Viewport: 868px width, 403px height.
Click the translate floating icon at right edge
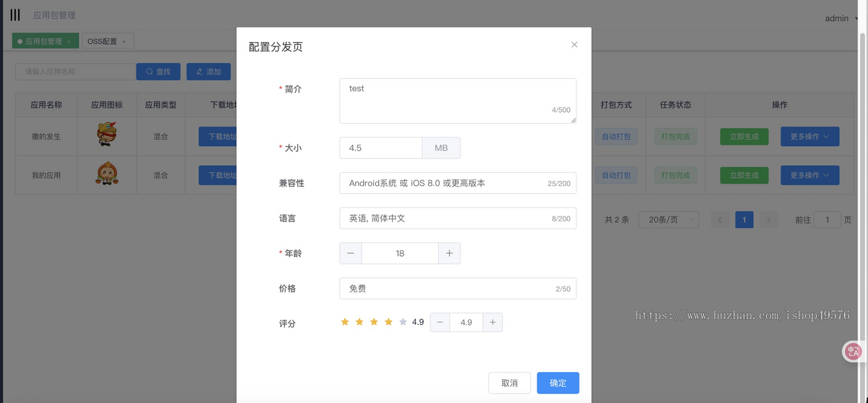coord(854,352)
